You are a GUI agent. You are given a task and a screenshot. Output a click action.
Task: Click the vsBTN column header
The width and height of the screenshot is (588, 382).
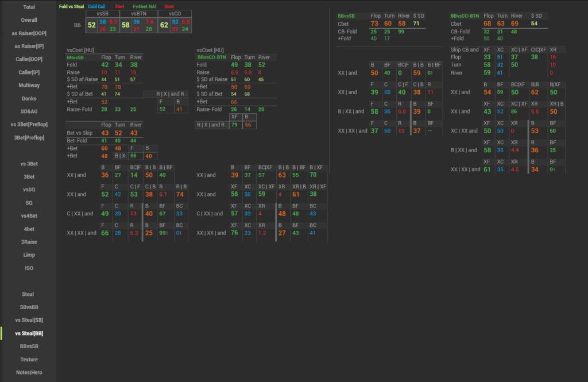point(138,13)
